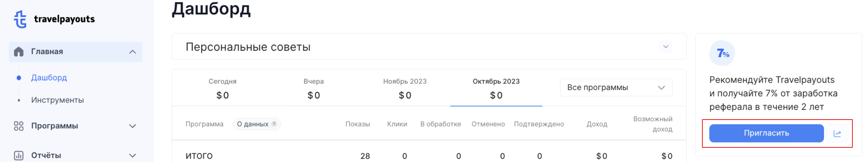Open the Дашборд sidebar link
Viewport: 868px width, 162px height.
pyautogui.click(x=49, y=78)
